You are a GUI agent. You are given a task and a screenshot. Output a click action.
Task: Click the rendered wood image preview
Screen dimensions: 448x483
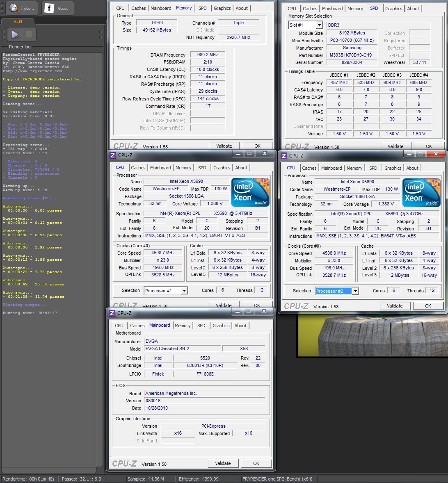(x=373, y=336)
